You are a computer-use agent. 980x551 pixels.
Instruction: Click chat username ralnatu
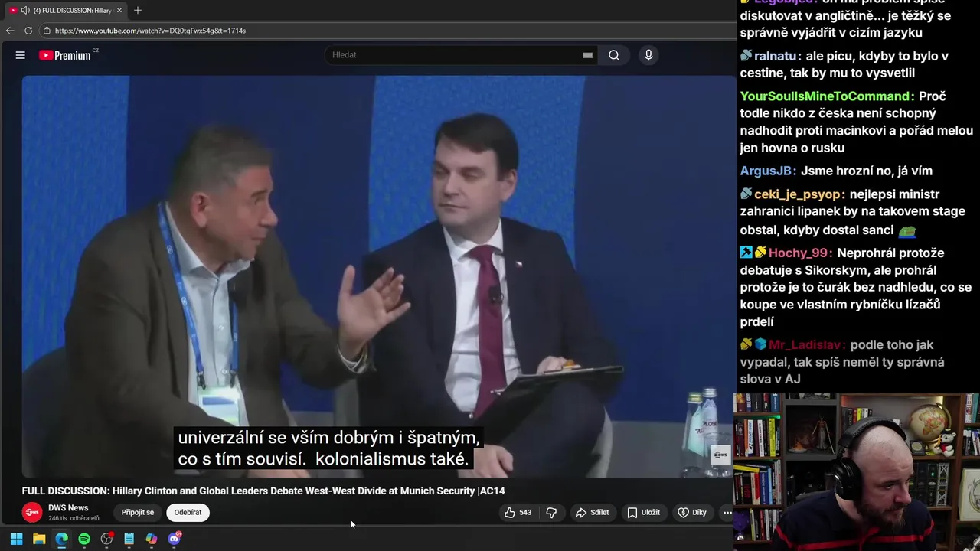(x=775, y=56)
